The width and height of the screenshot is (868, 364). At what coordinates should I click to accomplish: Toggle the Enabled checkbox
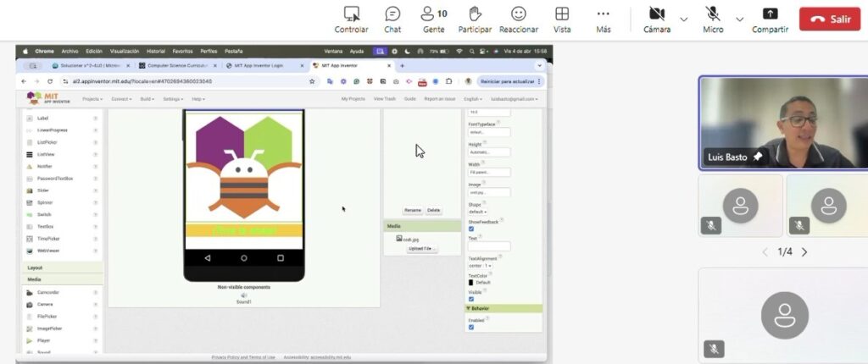[x=471, y=327]
